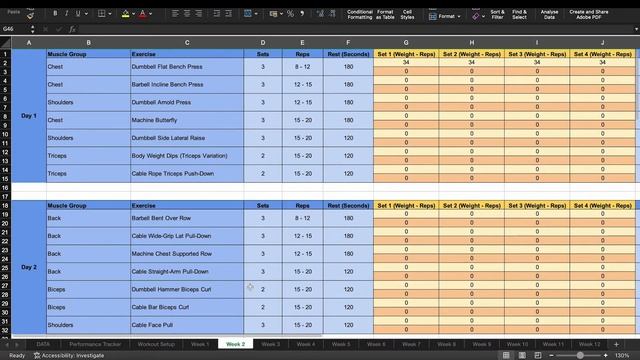Open Format as Table
The height and width of the screenshot is (360, 640).
[385, 15]
